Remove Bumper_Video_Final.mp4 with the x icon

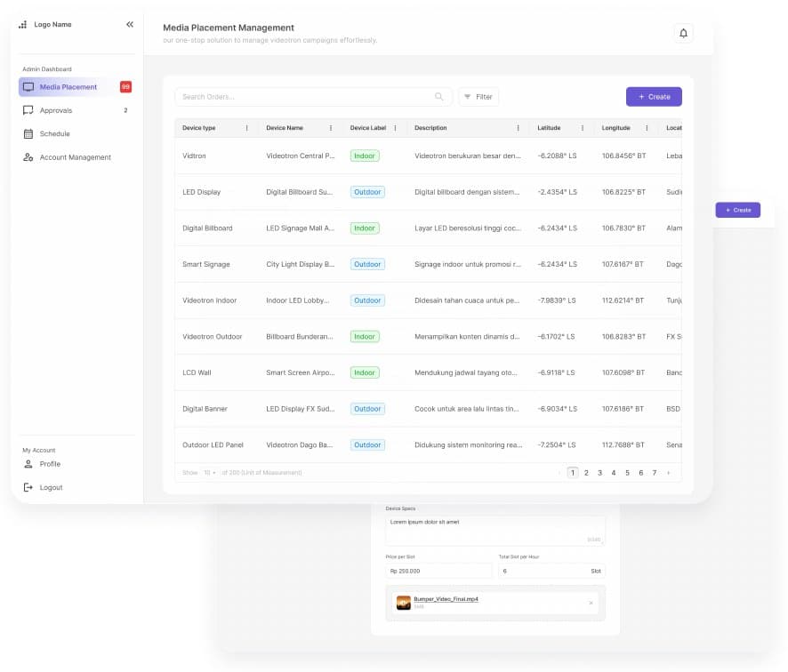tap(591, 603)
